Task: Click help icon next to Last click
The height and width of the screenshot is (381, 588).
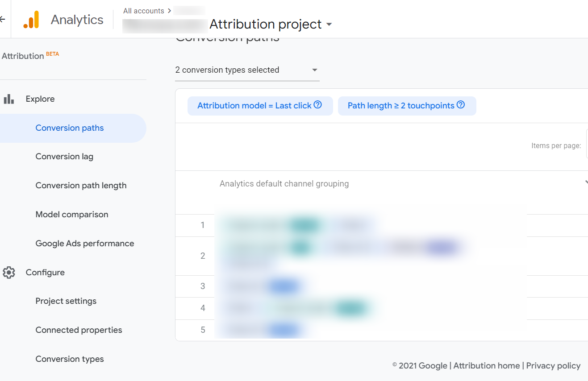Action: pyautogui.click(x=318, y=105)
